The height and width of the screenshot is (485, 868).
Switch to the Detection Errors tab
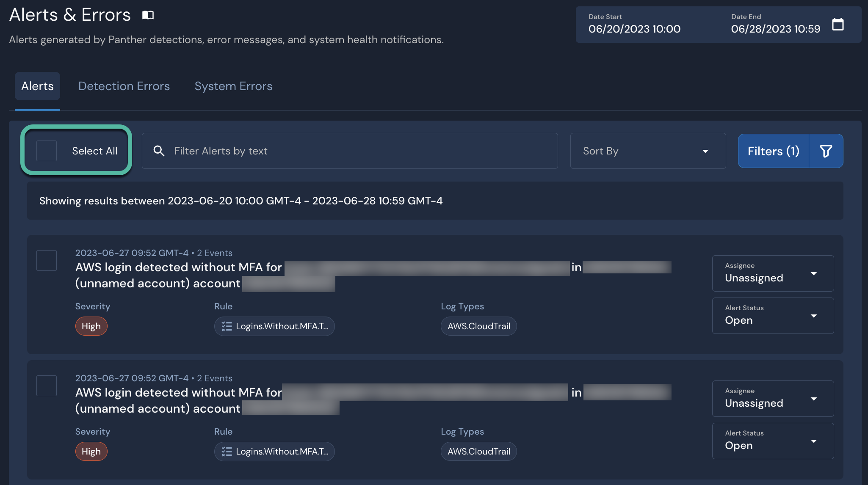tap(124, 86)
